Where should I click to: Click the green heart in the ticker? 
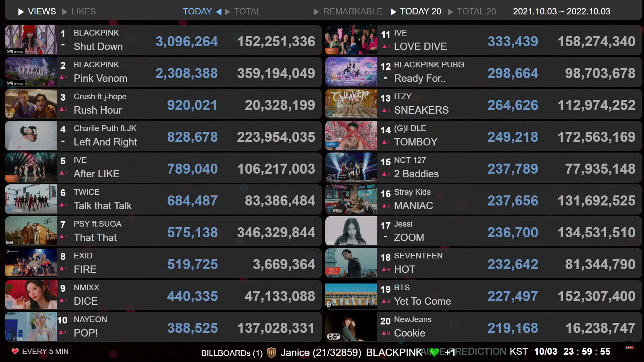point(434,352)
